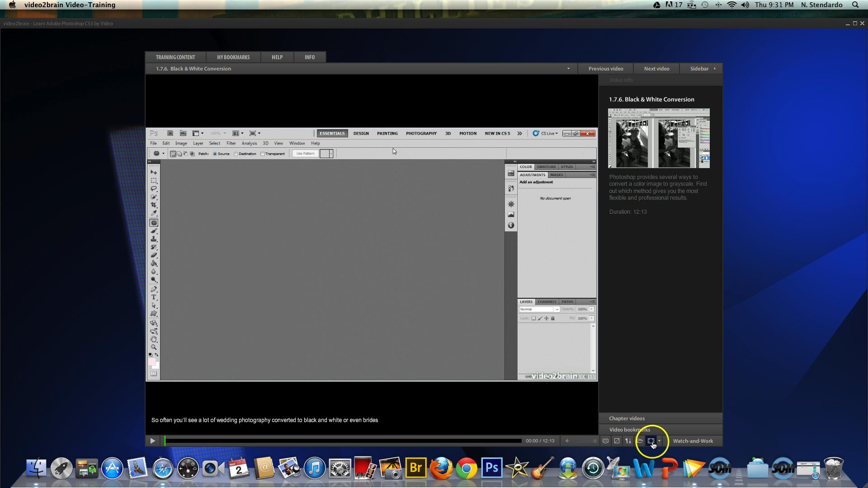
Task: Open Photoshop from the Dock
Action: [491, 468]
